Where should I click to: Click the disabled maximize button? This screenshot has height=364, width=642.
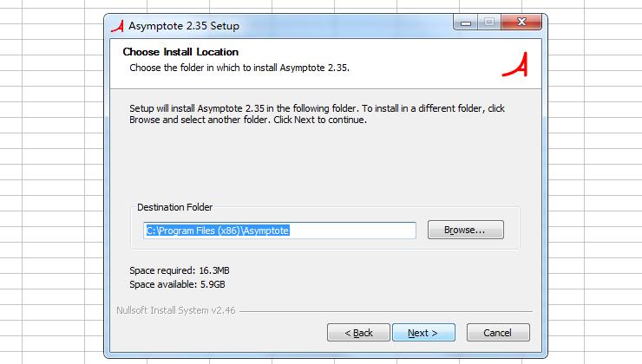coord(488,23)
